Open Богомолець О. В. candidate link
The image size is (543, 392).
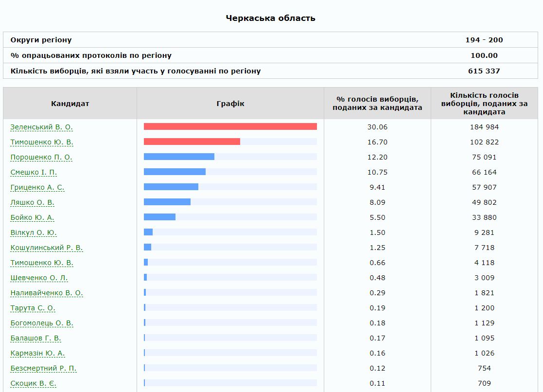42,323
